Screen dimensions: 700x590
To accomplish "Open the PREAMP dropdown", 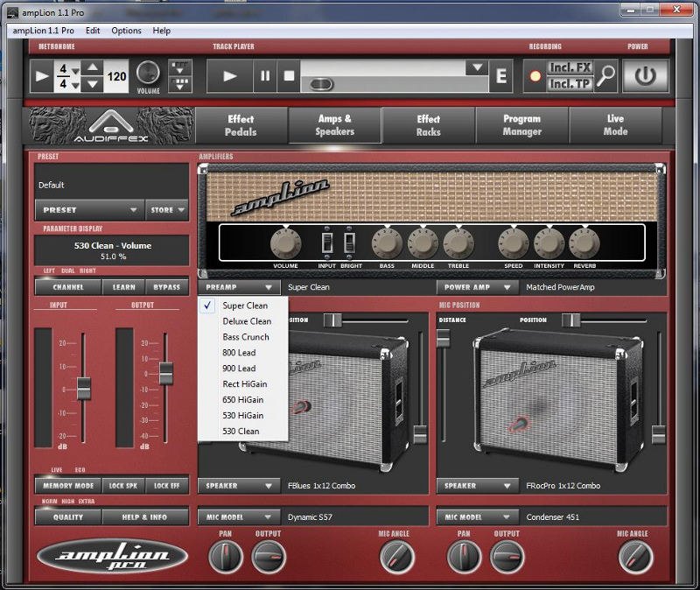I will pyautogui.click(x=239, y=287).
